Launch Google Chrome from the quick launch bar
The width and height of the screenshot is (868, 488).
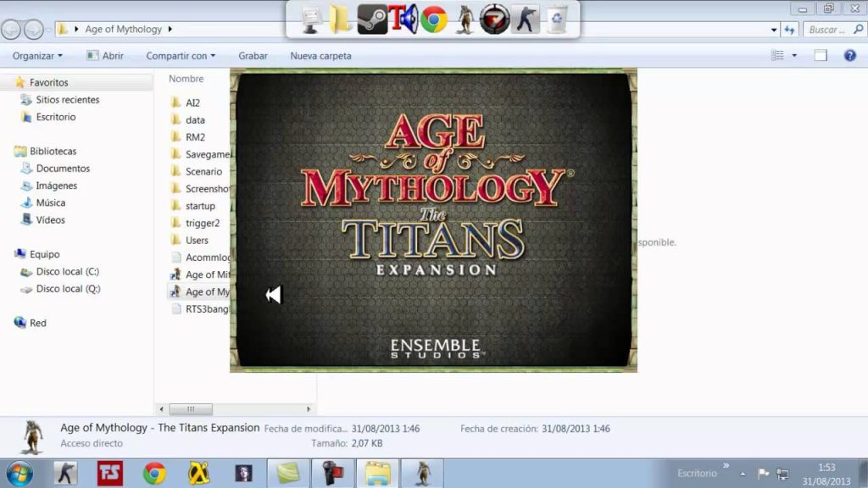432,17
